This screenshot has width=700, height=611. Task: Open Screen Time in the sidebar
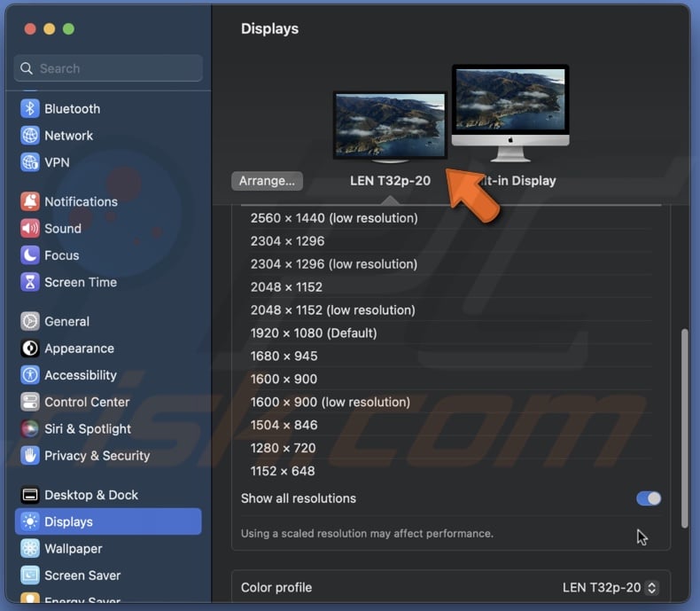(108, 282)
